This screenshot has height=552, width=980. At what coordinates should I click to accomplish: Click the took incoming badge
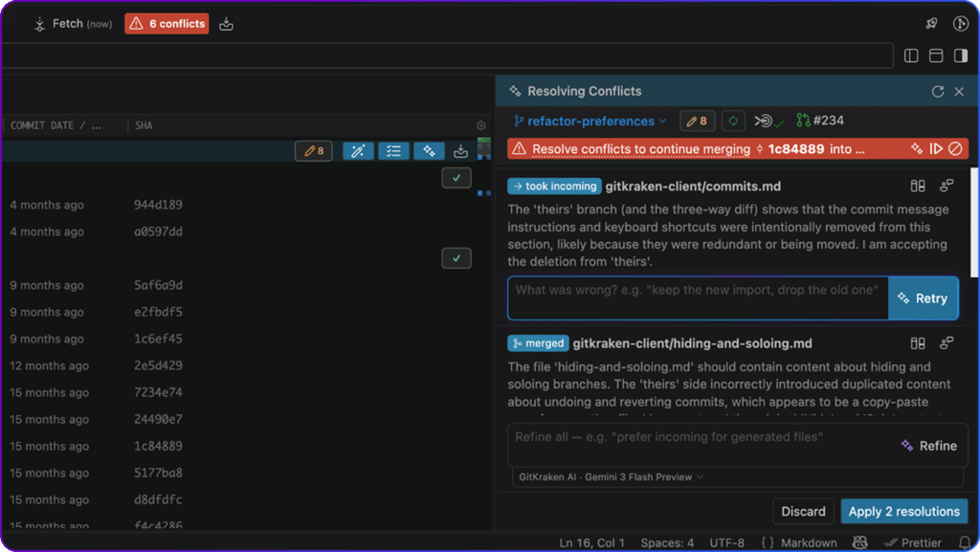point(554,187)
